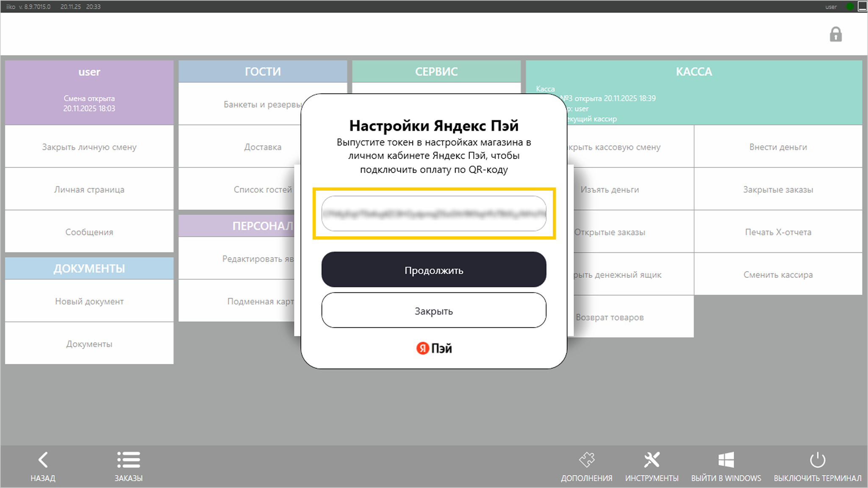Open the Документы tile
The height and width of the screenshot is (488, 868).
pyautogui.click(x=89, y=344)
